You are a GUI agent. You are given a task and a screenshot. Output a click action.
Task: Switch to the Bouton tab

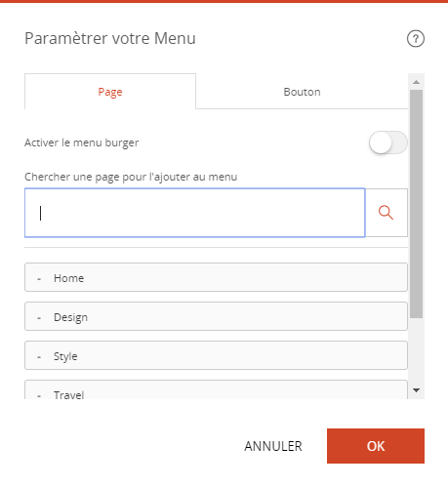[x=302, y=92]
